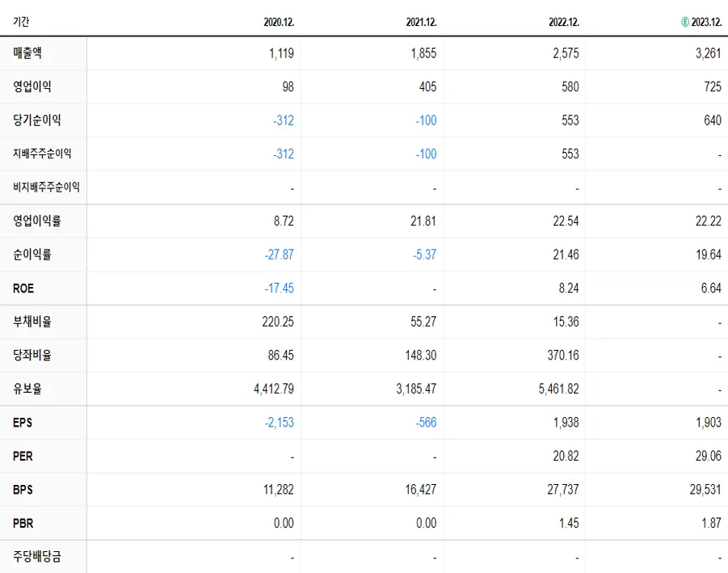
Task: Click the 당기순이익 row label
Action: tap(37, 120)
